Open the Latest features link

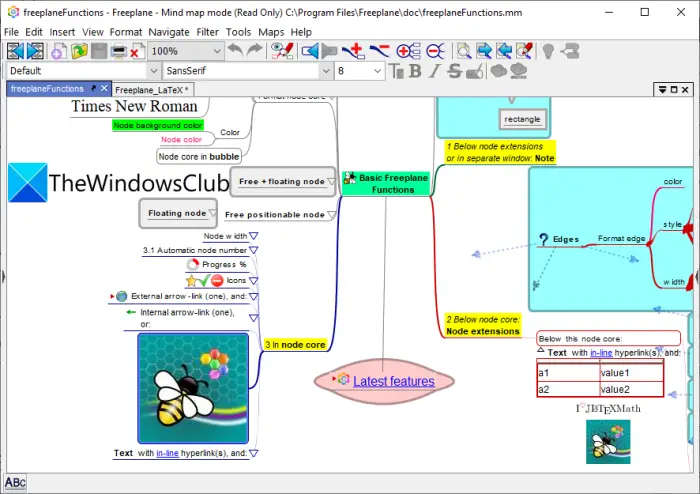click(394, 381)
